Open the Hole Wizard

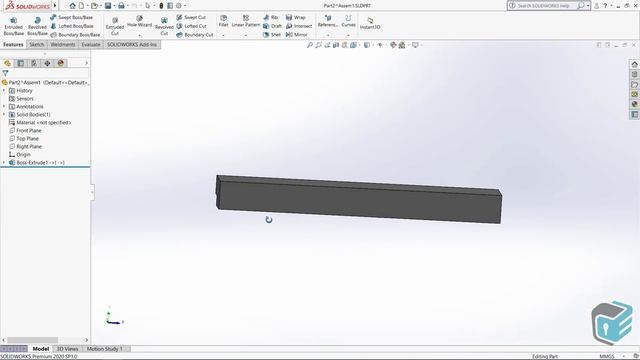pyautogui.click(x=139, y=21)
